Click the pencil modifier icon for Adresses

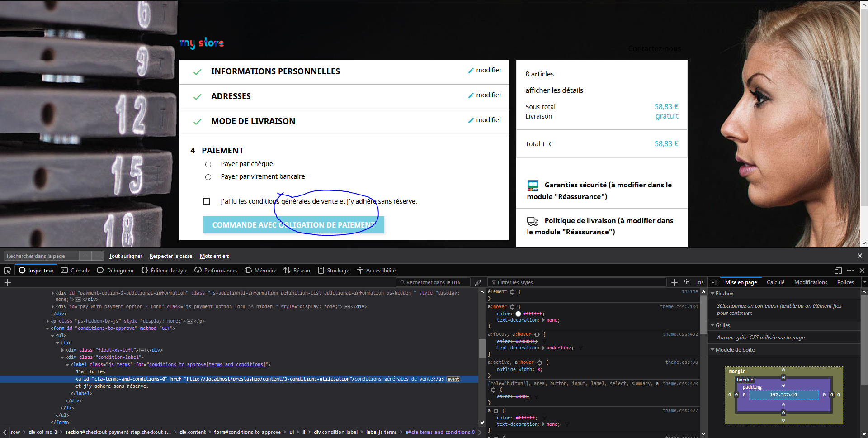pyautogui.click(x=471, y=95)
